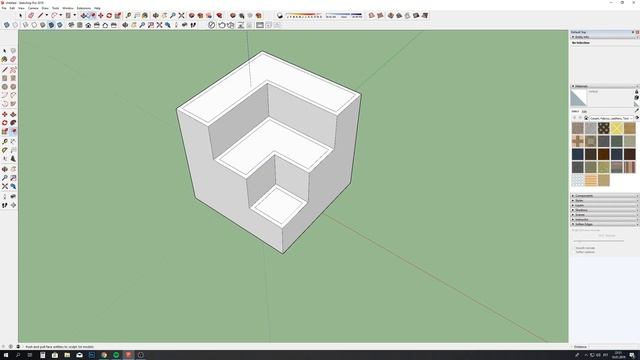Screen dimensions: 640x360
Task: Select arrow tool in left tool set
Action: click(4, 51)
